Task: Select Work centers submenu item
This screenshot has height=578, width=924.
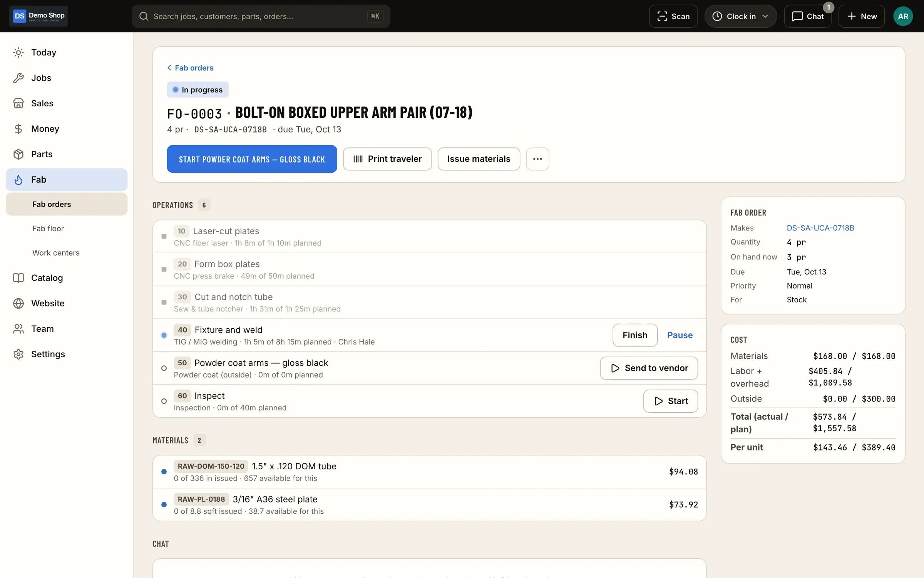Action: tap(67, 253)
